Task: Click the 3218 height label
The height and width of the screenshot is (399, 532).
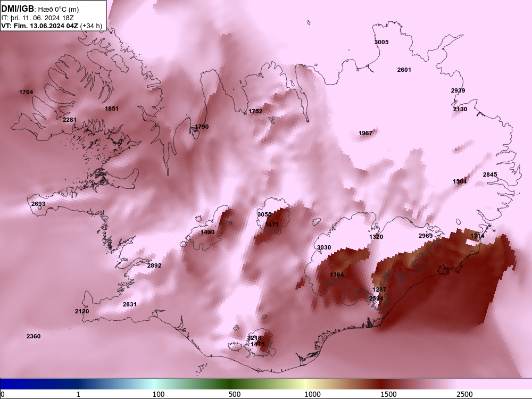Action: 254,338
